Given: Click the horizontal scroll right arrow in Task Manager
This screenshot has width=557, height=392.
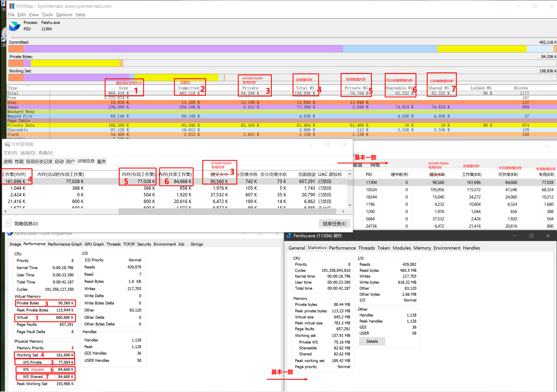Looking at the screenshot, I should tap(343, 211).
